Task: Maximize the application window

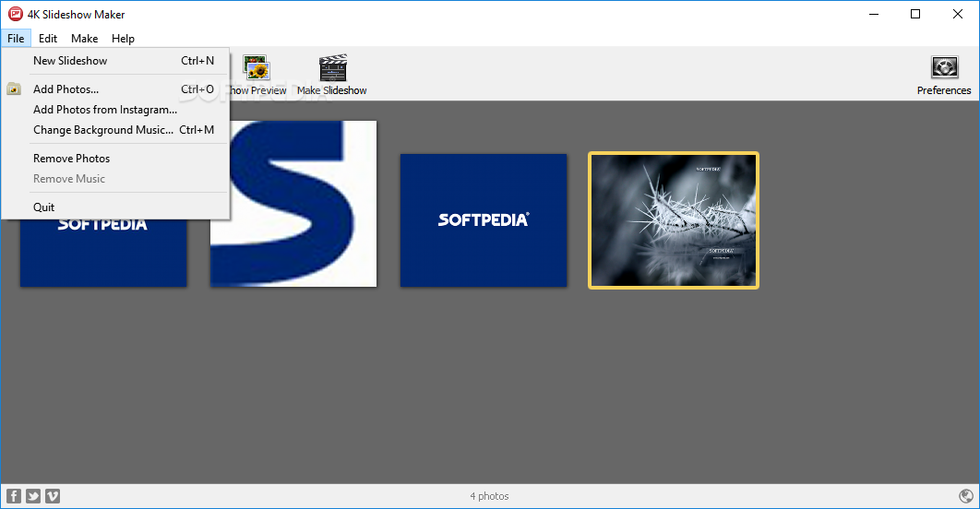Action: coord(915,14)
